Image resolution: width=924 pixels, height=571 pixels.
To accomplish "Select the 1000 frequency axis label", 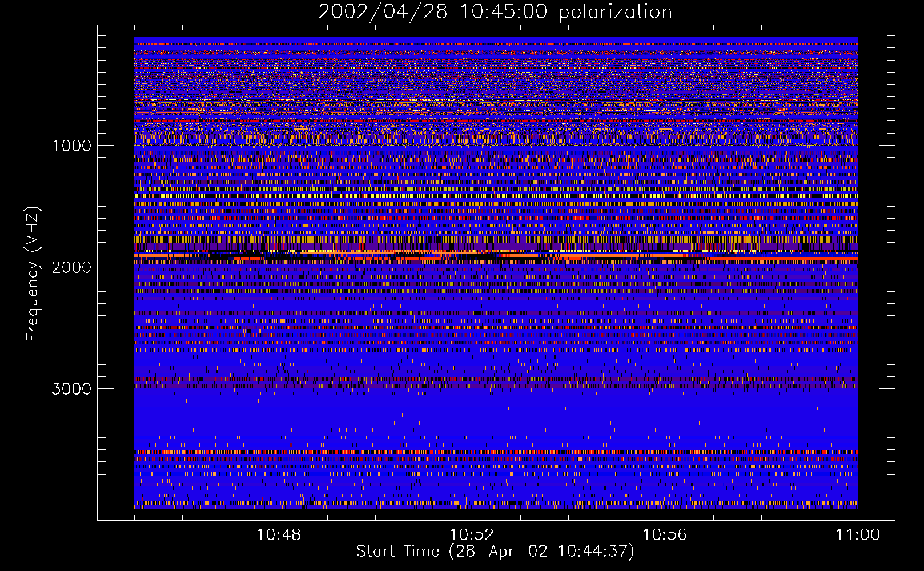I will tap(71, 146).
